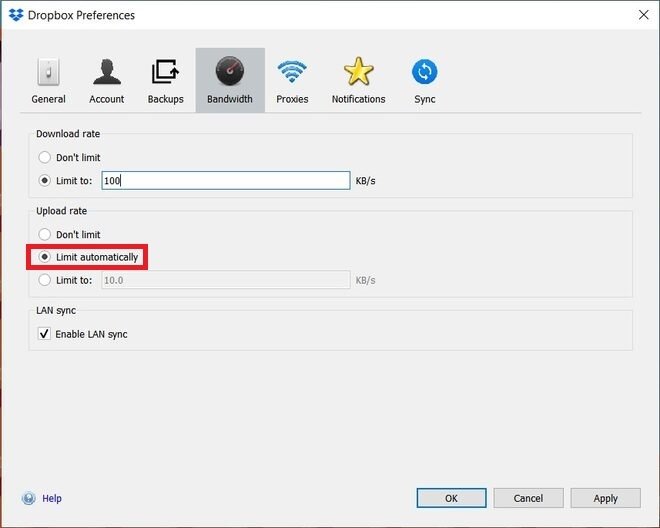Open the Help link
Viewport: 660px width, 528px height.
[x=52, y=499]
